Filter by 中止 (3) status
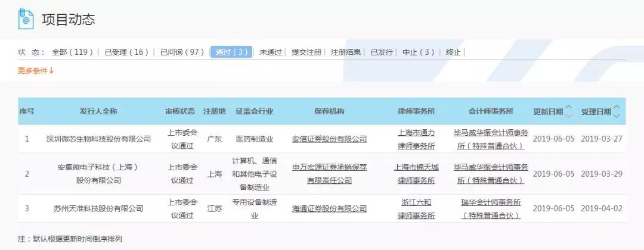The height and width of the screenshot is (250, 644). (x=419, y=52)
